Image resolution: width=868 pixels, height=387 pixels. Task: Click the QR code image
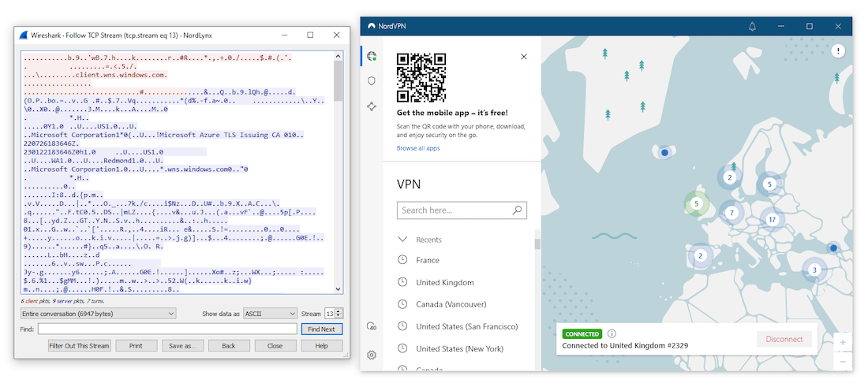tap(421, 78)
